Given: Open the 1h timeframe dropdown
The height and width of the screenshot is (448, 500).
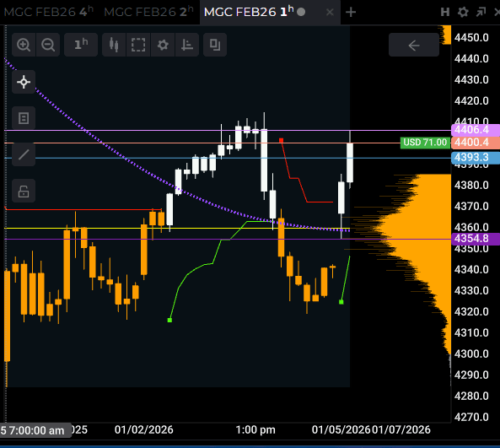Looking at the screenshot, I should 81,45.
